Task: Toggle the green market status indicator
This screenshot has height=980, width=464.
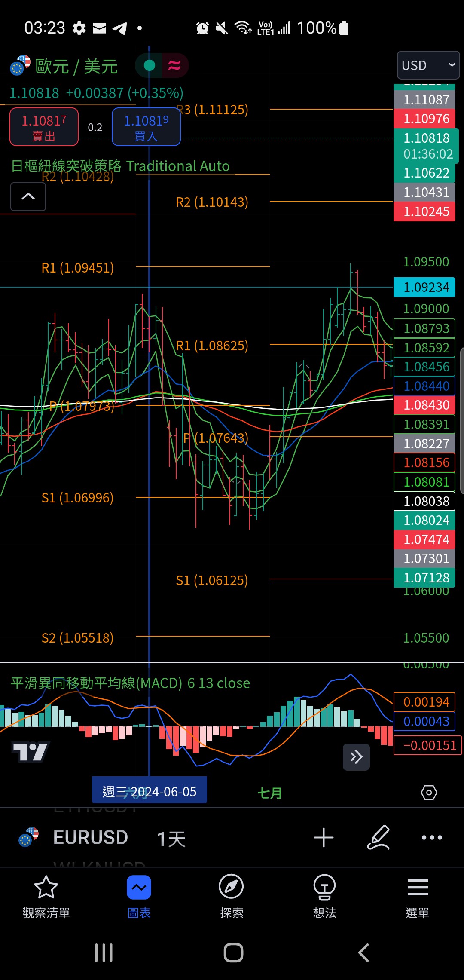Action: [x=149, y=65]
